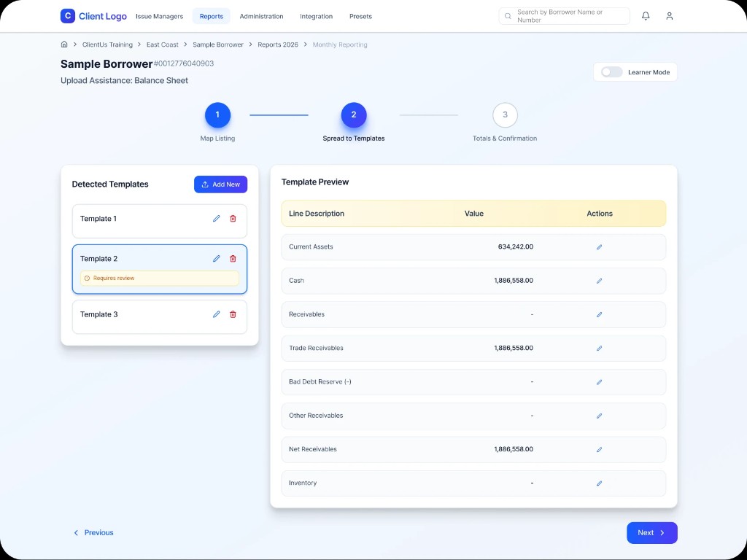
Task: Click borrower number #0012776040903
Action: 183,63
